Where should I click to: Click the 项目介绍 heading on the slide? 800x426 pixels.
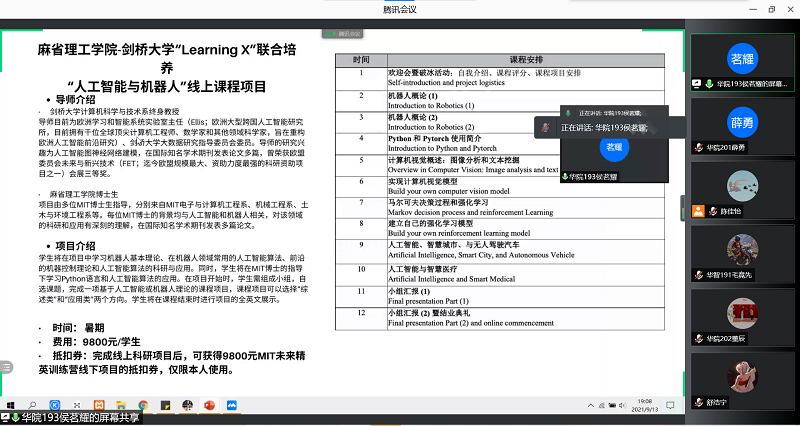point(76,246)
